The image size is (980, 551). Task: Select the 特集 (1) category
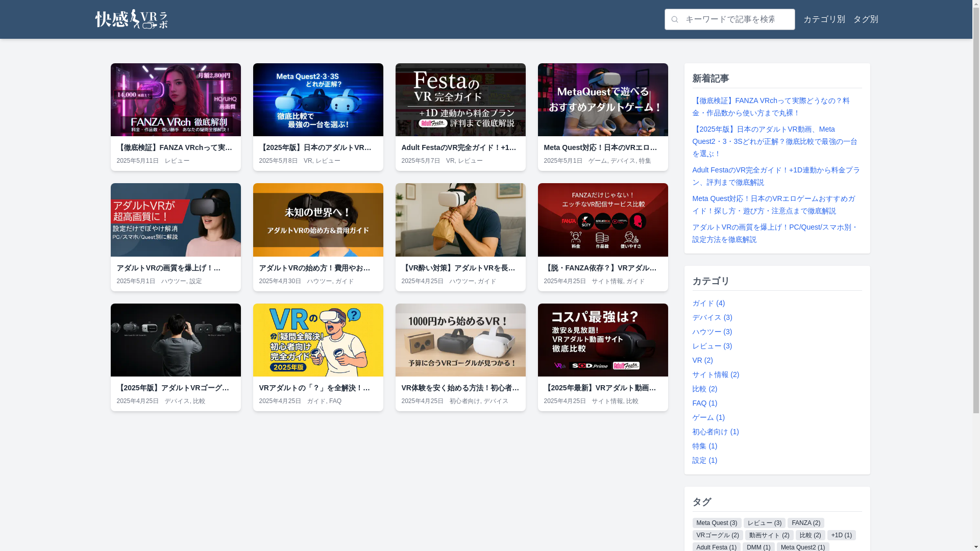point(705,446)
